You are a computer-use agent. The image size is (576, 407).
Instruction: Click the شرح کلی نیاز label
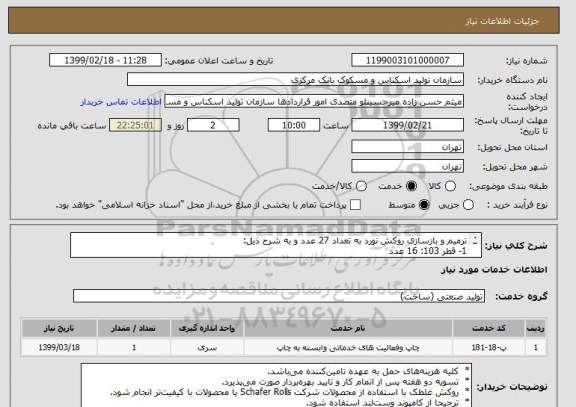pos(516,245)
